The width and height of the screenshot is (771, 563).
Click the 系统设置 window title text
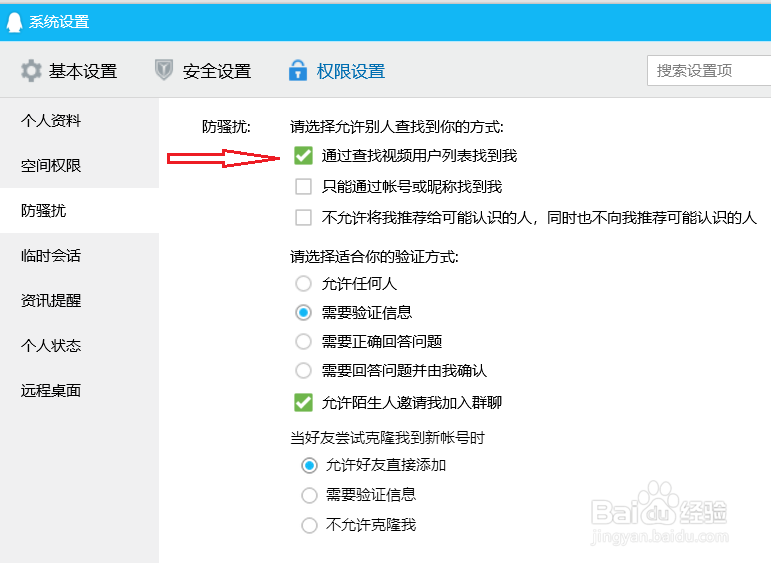(x=59, y=22)
